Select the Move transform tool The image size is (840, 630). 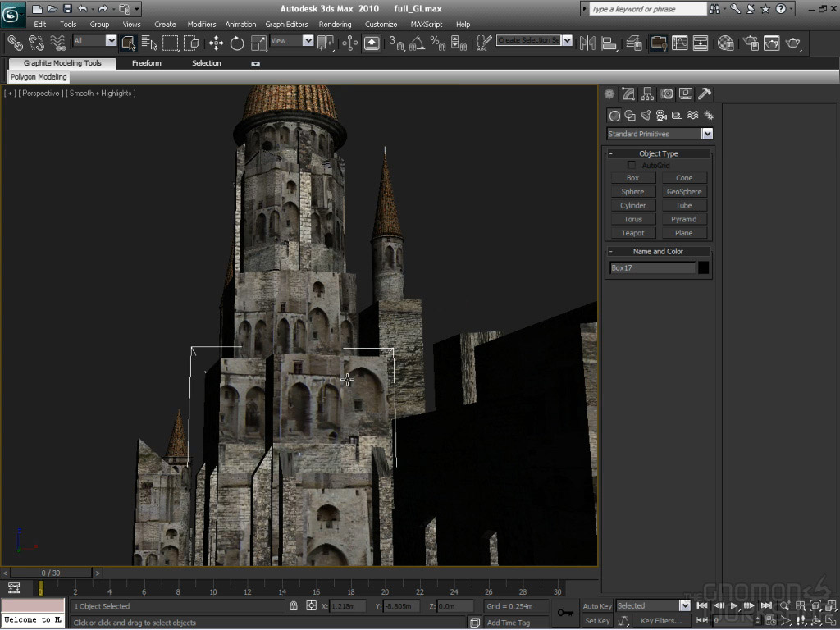pyautogui.click(x=217, y=43)
